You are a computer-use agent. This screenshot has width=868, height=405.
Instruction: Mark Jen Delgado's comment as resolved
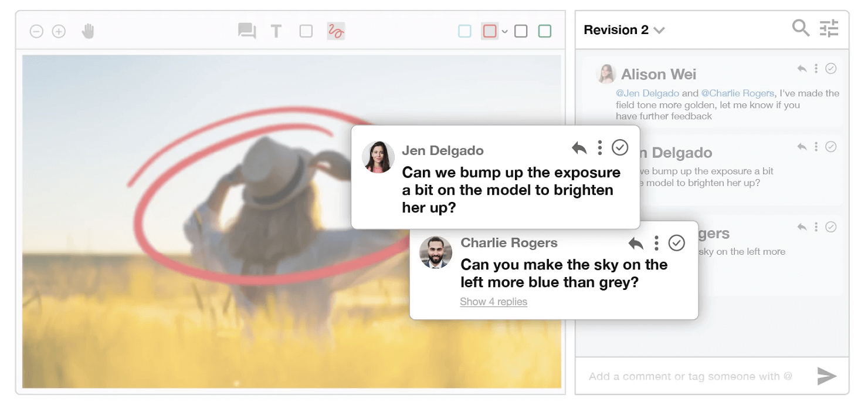point(621,147)
